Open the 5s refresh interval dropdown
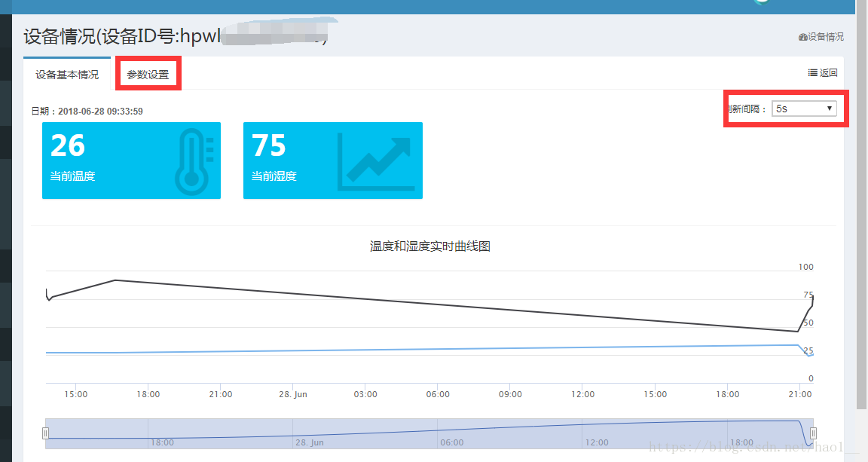Screen dimensions: 868x462 coord(805,109)
